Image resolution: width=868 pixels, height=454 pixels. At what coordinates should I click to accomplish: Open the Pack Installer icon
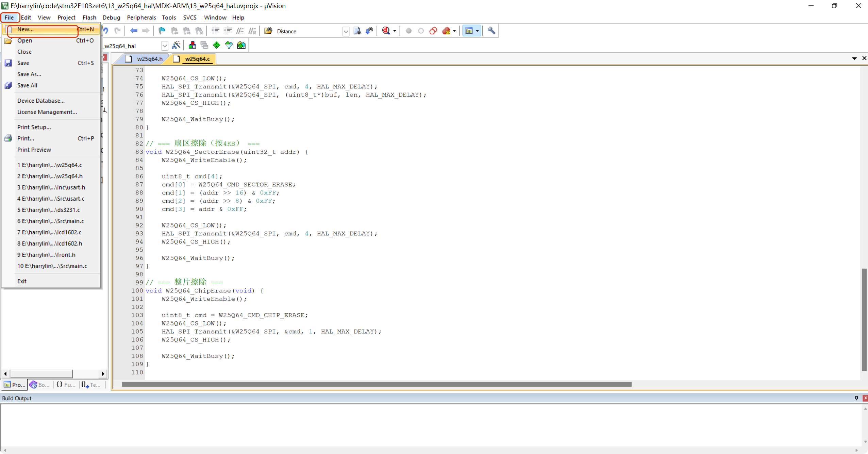coord(241,45)
